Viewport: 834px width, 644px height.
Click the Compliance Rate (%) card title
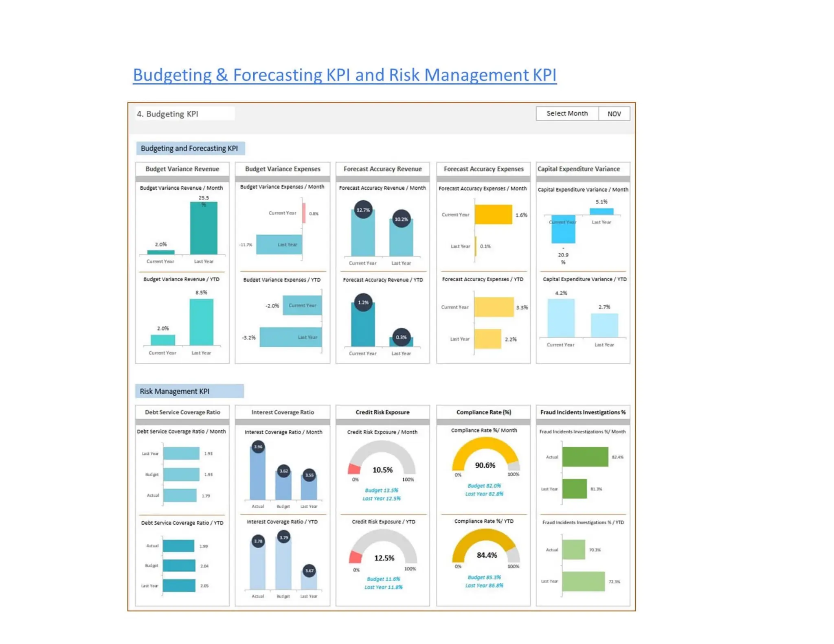[x=483, y=412]
